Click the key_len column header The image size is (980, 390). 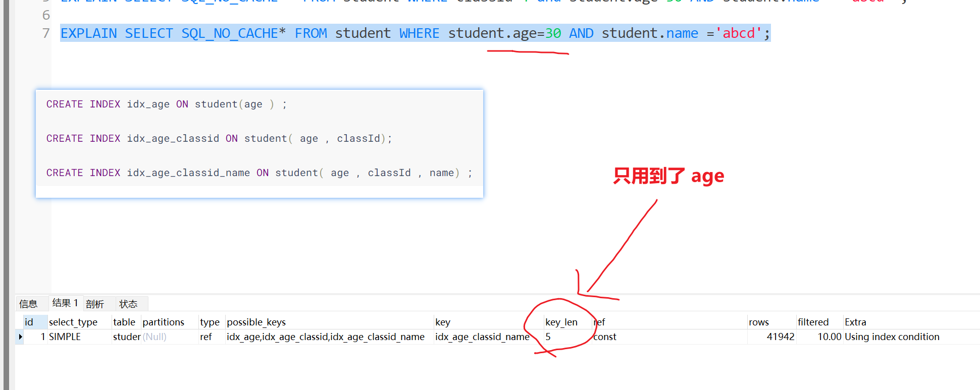(x=561, y=322)
